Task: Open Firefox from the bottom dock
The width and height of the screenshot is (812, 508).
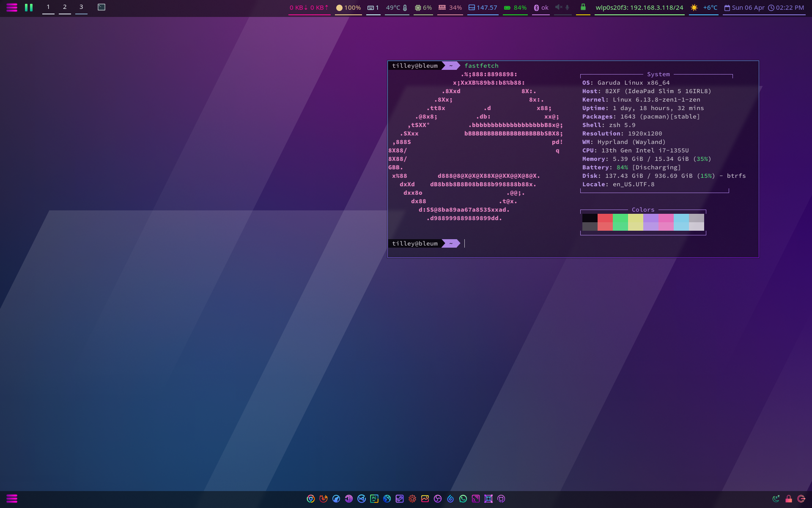Action: [324, 499]
